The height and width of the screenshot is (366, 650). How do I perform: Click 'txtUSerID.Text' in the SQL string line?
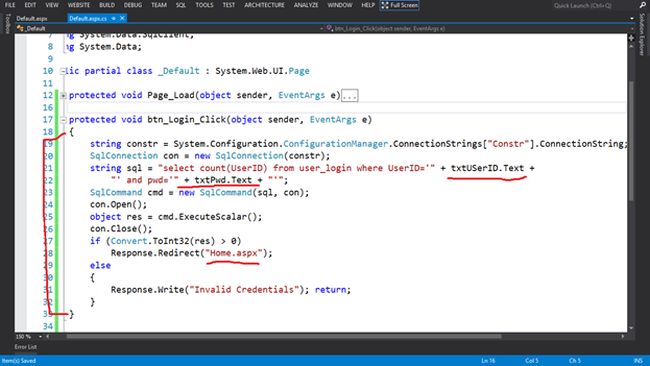pos(488,168)
